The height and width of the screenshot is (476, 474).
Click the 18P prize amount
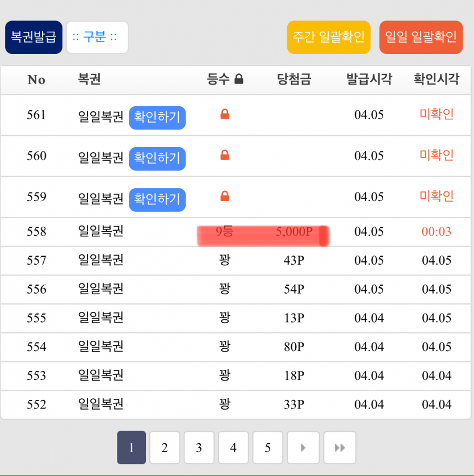pos(294,376)
